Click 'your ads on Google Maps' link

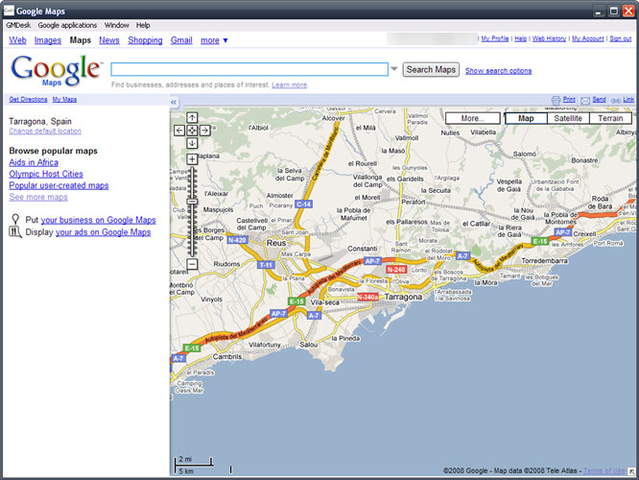(103, 232)
